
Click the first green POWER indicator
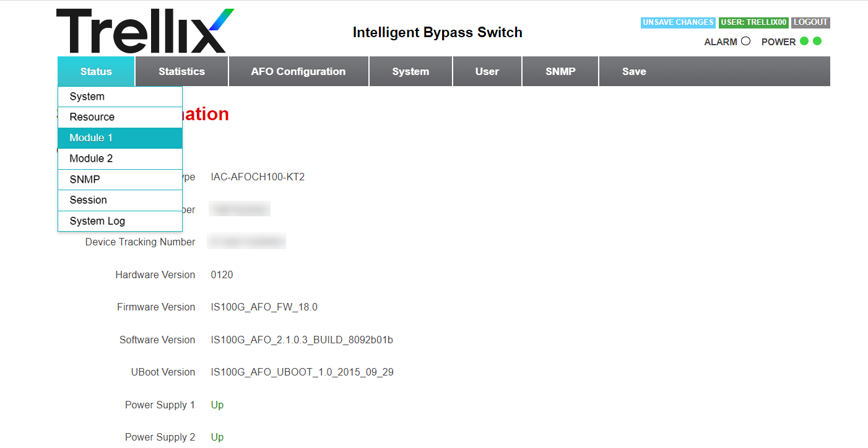804,42
